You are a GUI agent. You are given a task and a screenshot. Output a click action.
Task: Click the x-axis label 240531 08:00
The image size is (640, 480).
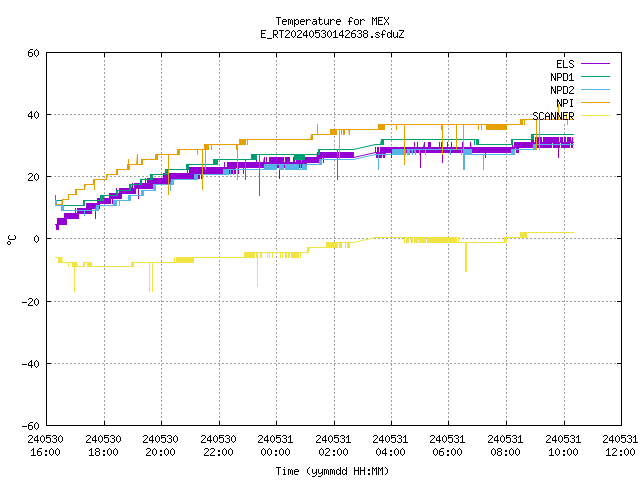(x=506, y=446)
